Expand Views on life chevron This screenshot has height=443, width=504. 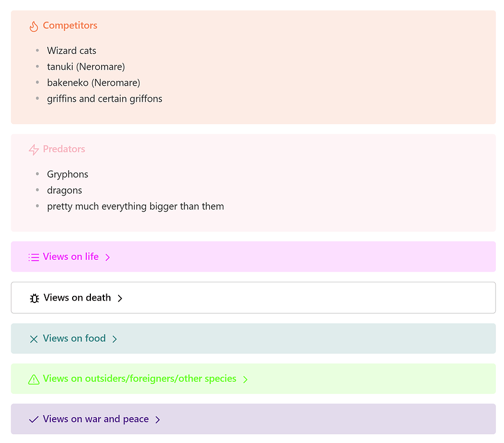pyautogui.click(x=108, y=257)
